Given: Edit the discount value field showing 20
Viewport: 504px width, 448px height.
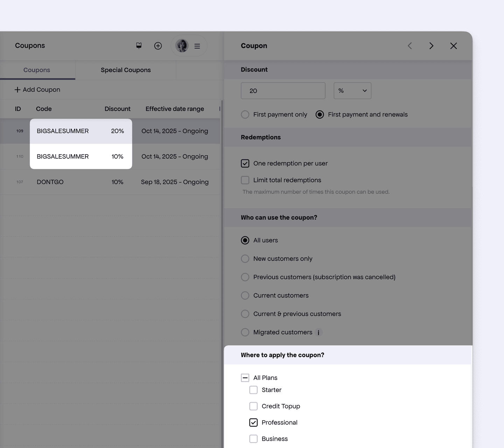Looking at the screenshot, I should coord(283,91).
